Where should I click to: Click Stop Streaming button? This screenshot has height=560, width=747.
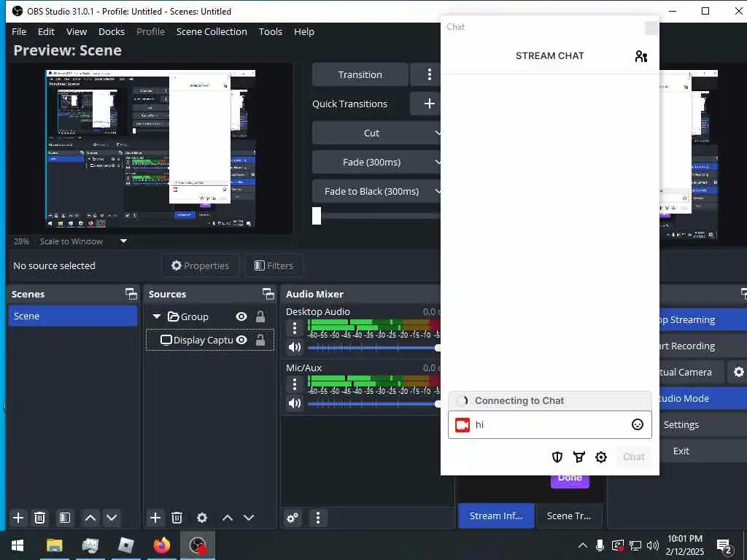click(x=703, y=319)
